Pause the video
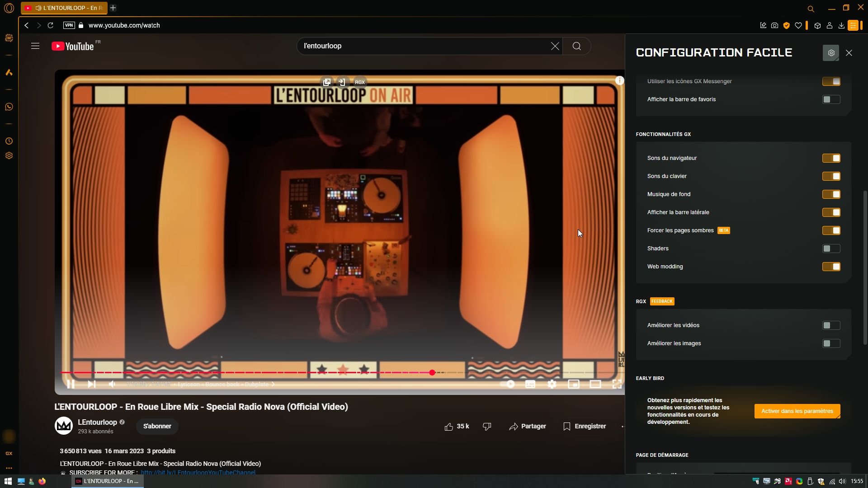 [x=71, y=384]
